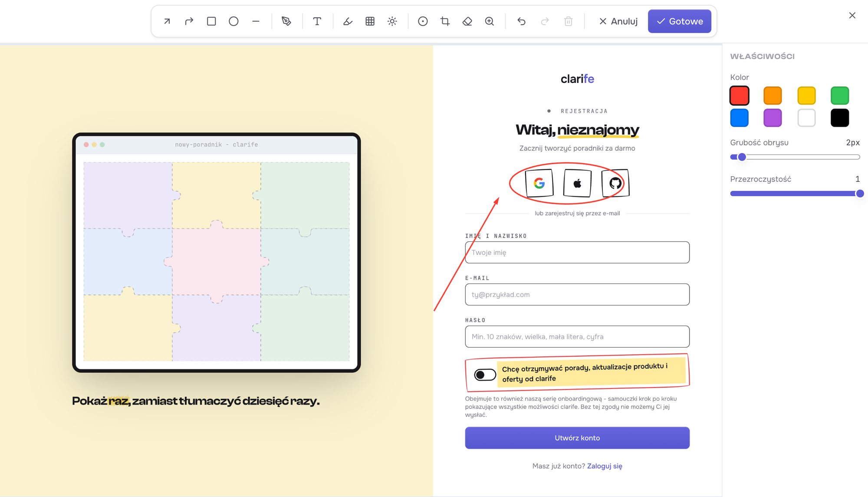868x497 pixels.
Task: Click the Imię i nazwisko field
Action: [577, 252]
